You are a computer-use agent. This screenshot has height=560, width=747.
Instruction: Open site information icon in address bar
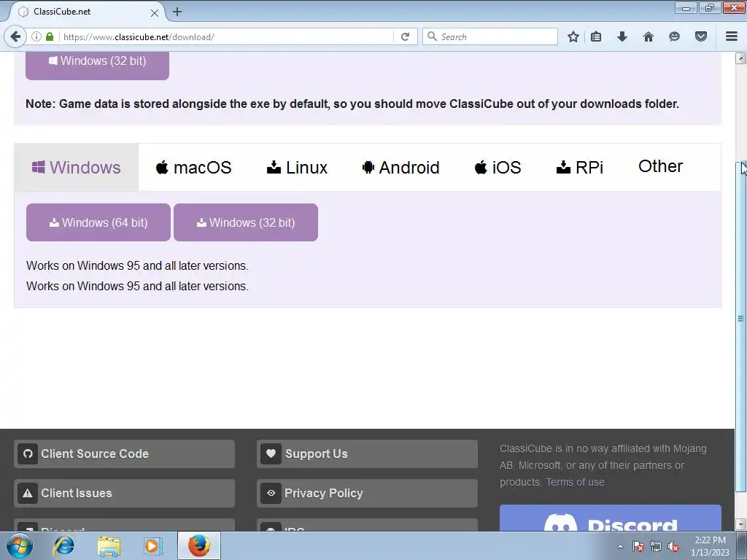(x=36, y=36)
